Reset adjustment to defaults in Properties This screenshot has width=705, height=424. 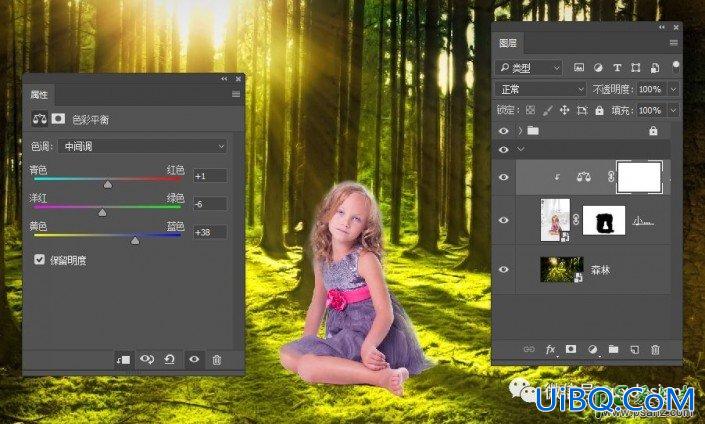point(170,360)
